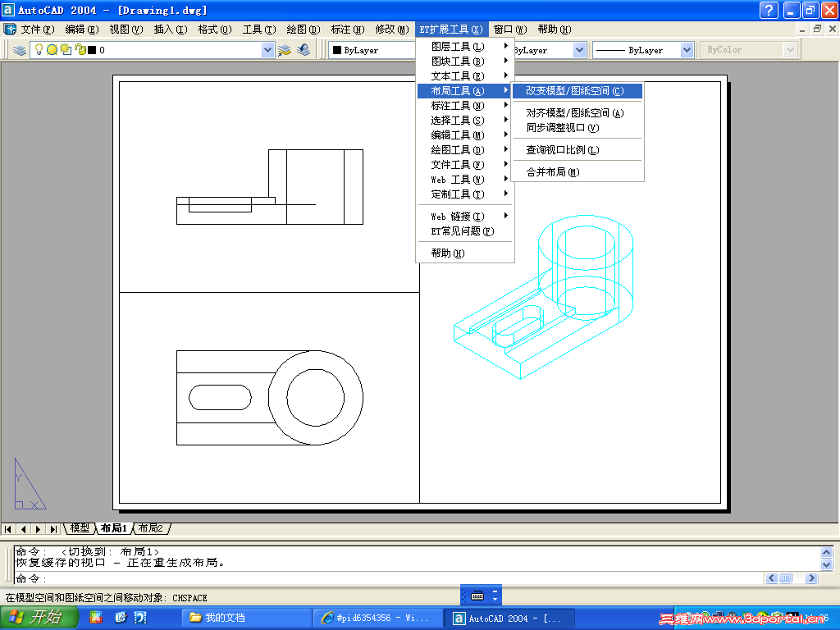This screenshot has height=630, width=840.
Task: Choose ET常见问题(F) menu entry
Action: [465, 231]
